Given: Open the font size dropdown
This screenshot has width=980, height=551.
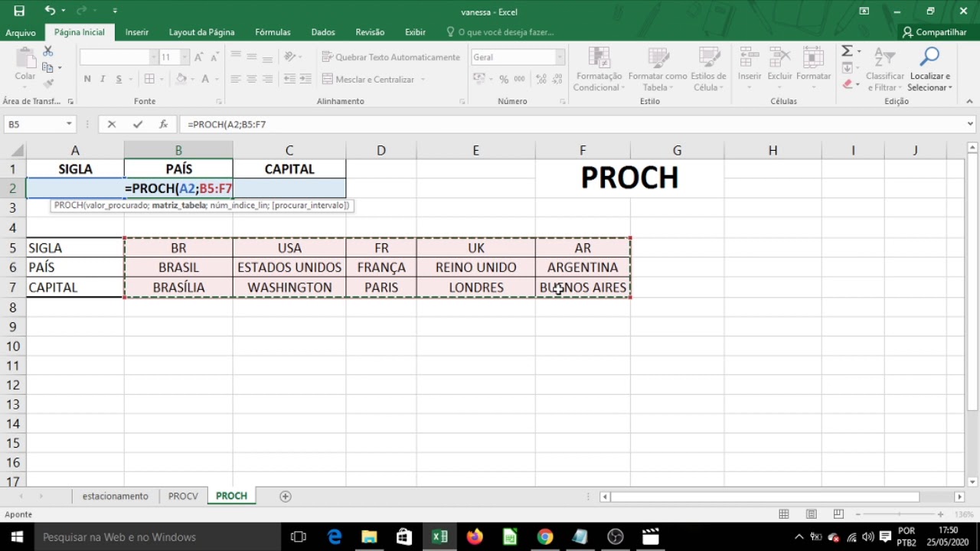Looking at the screenshot, I should click(185, 57).
